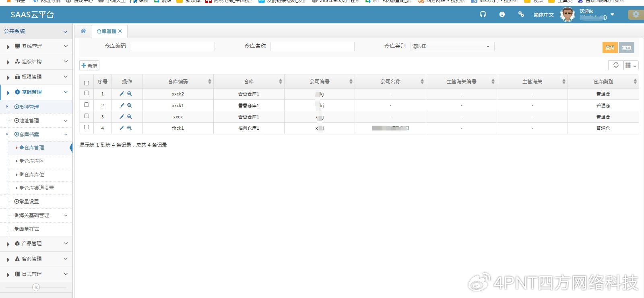
Task: Click the home icon tab
Action: click(x=83, y=31)
